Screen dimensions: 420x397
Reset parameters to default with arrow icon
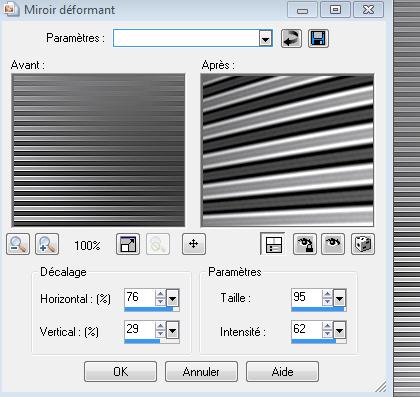(291, 38)
